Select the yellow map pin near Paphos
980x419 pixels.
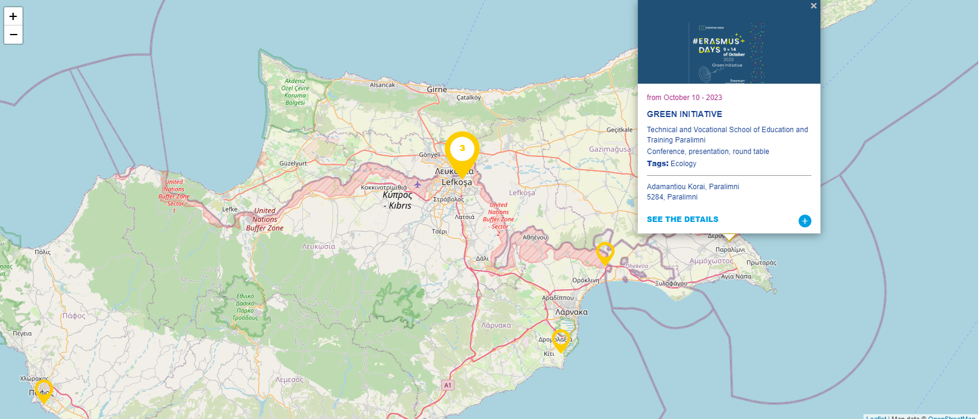44,391
